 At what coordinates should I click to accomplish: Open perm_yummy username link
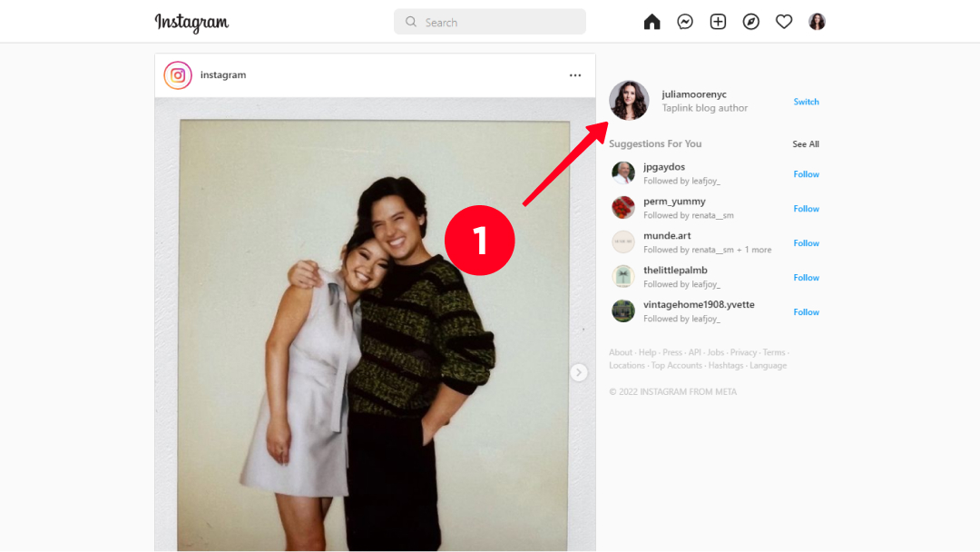[x=674, y=202]
